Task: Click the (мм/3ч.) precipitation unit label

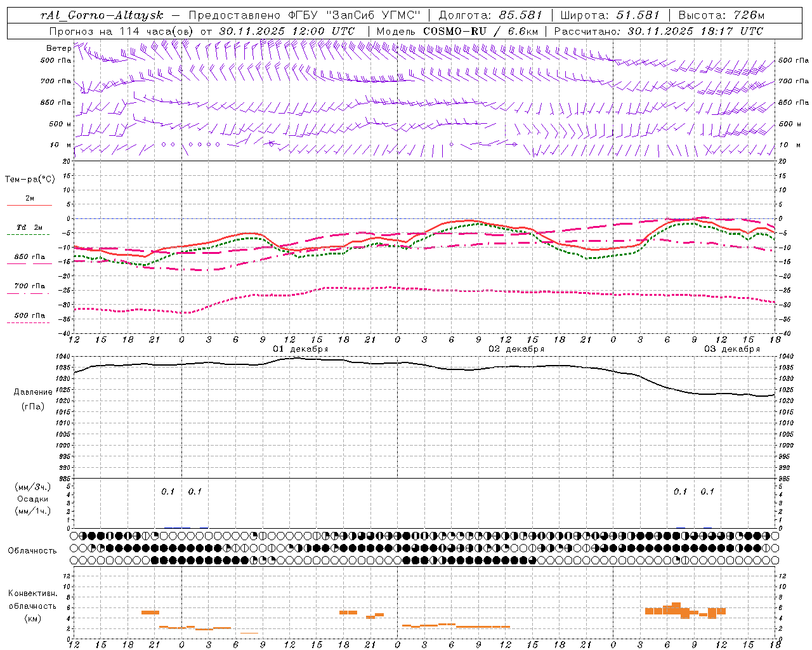Action: click(x=33, y=487)
